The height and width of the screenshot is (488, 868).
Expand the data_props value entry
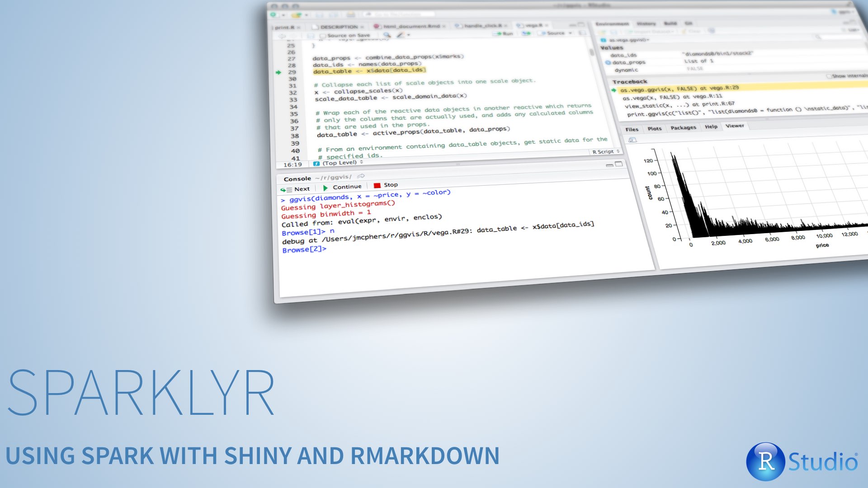tap(608, 62)
